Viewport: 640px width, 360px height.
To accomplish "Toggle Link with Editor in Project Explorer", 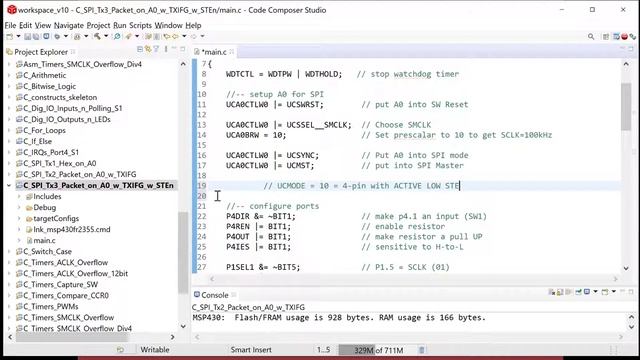I will pos(148,49).
